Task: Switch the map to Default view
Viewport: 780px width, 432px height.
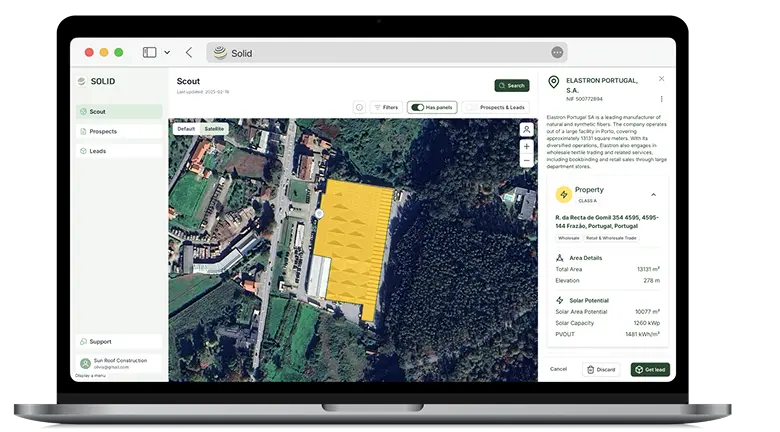Action: coord(186,129)
